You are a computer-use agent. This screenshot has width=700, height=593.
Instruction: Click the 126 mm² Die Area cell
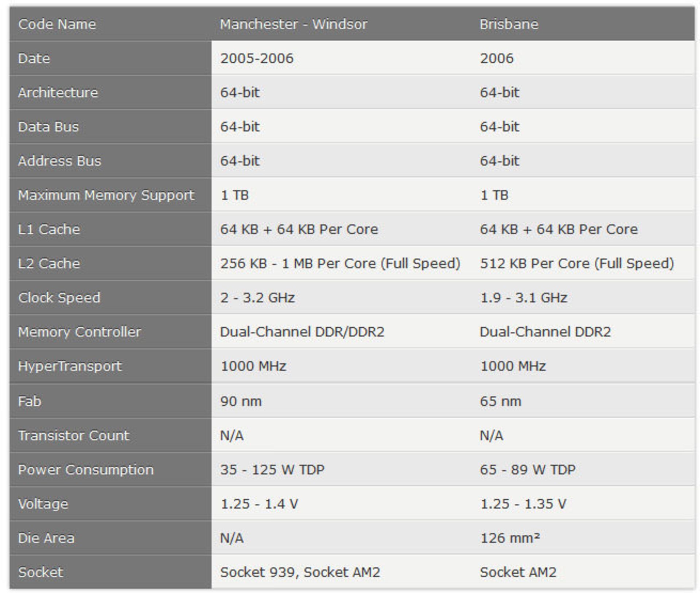pos(510,538)
